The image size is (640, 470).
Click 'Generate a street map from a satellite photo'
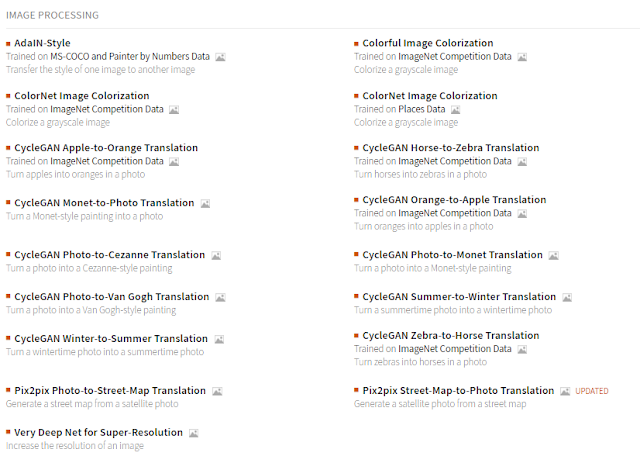(92, 404)
